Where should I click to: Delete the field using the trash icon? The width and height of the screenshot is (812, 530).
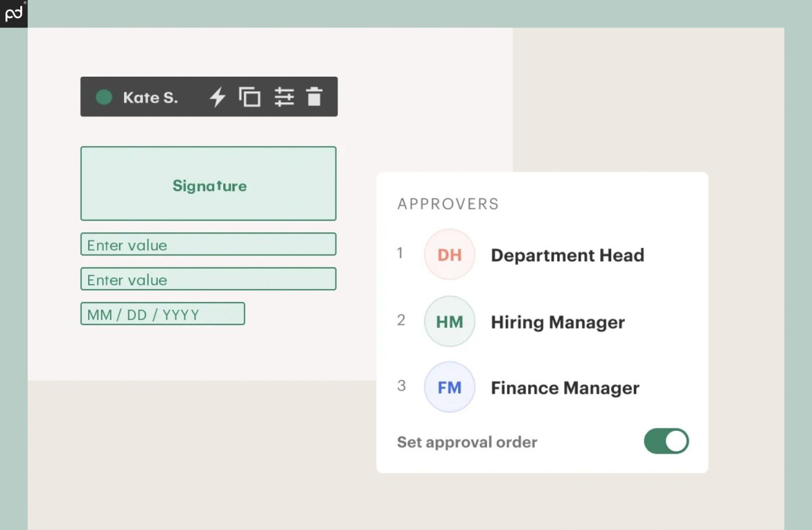[x=314, y=97]
